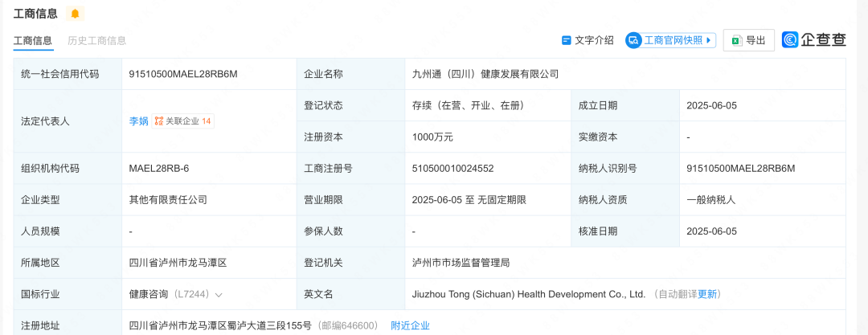Select company type 其他有限责任公司
Image resolution: width=868 pixels, height=335 pixels.
coord(168,201)
